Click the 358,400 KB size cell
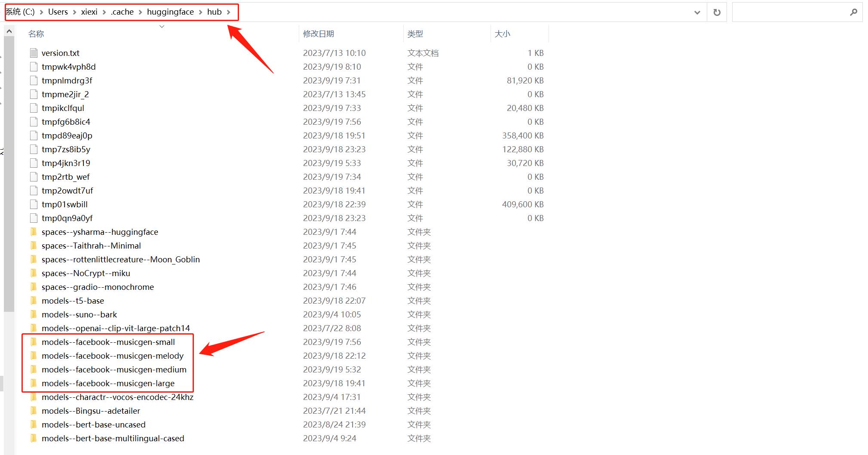Viewport: 868px width, 455px height. pos(523,135)
